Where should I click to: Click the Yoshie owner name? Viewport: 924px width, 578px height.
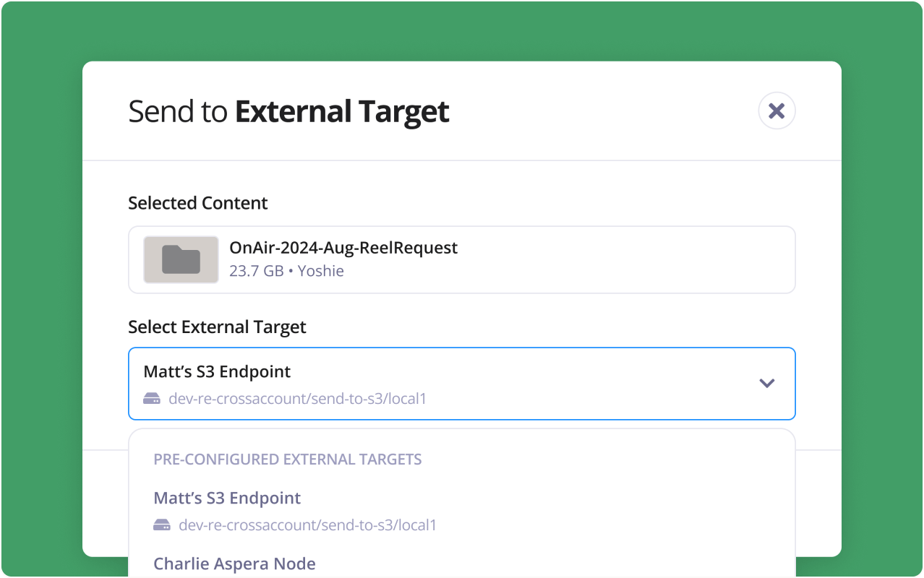tap(320, 271)
